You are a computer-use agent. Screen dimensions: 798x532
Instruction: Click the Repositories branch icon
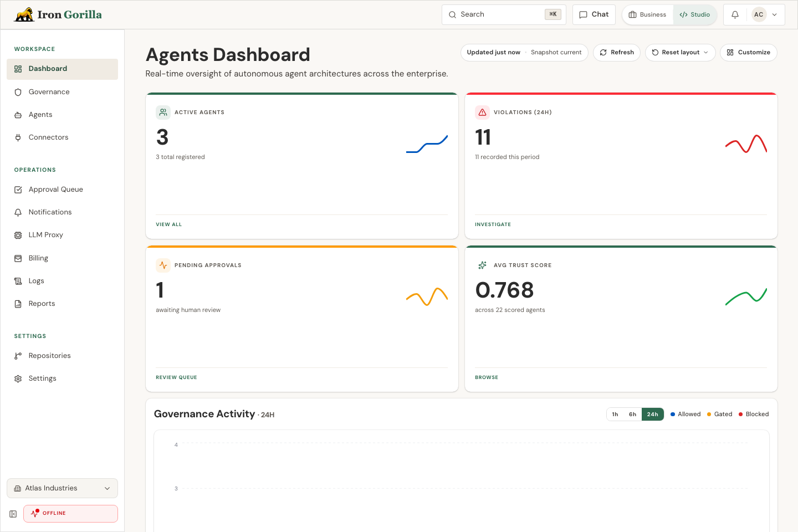click(18, 356)
